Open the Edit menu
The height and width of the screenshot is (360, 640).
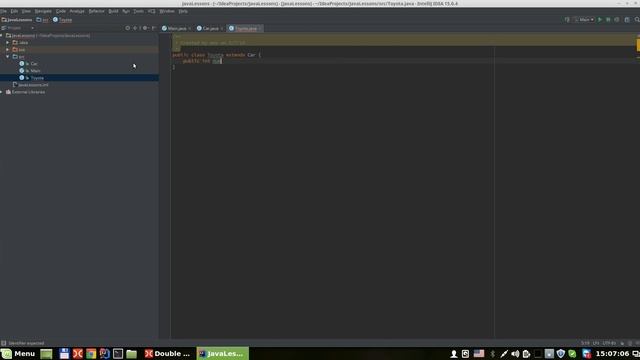[x=14, y=11]
